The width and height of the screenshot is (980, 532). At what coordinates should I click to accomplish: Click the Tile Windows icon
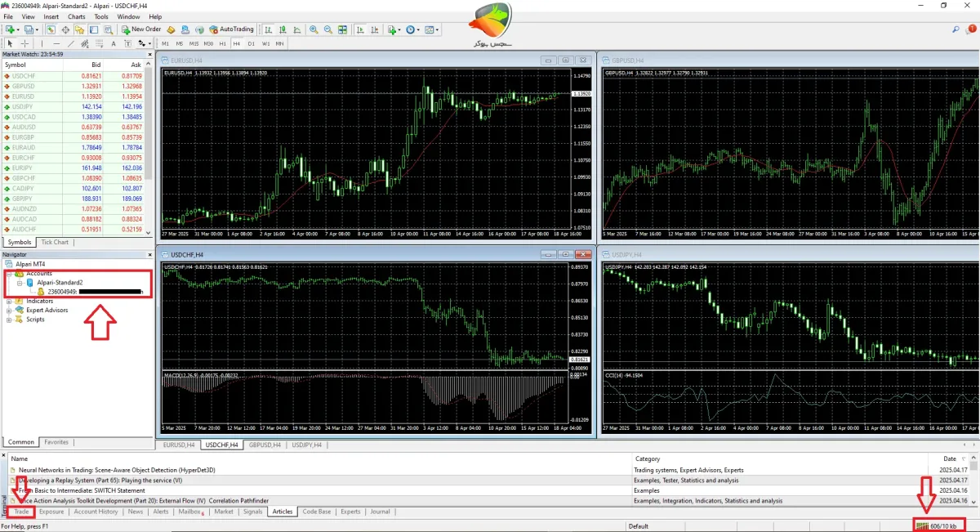[x=342, y=29]
